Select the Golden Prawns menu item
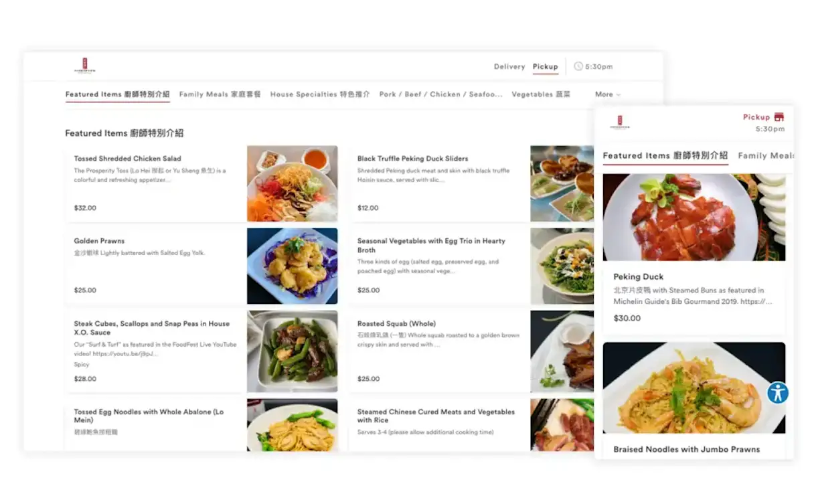The height and width of the screenshot is (504, 816). [x=99, y=241]
